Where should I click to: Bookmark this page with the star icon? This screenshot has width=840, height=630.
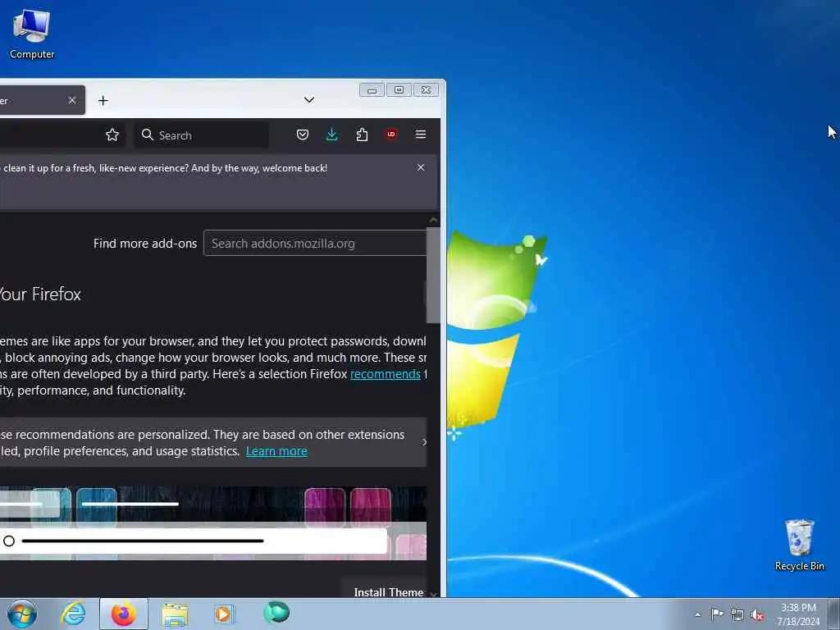pos(112,135)
